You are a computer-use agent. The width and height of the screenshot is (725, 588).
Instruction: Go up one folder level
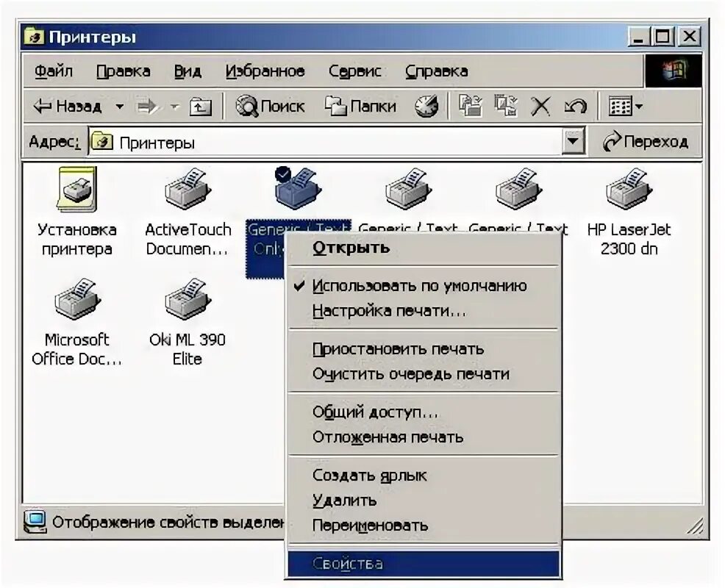pyautogui.click(x=200, y=107)
